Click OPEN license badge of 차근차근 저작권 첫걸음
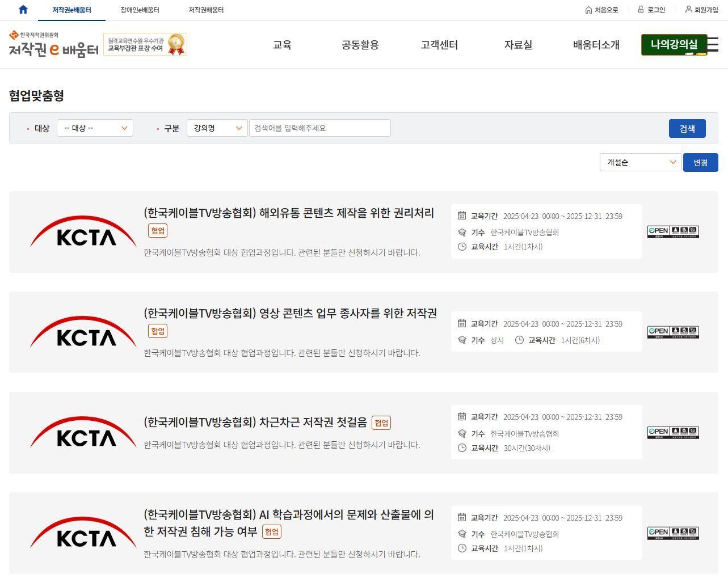Screen dimensions: 728x587 tap(673, 433)
